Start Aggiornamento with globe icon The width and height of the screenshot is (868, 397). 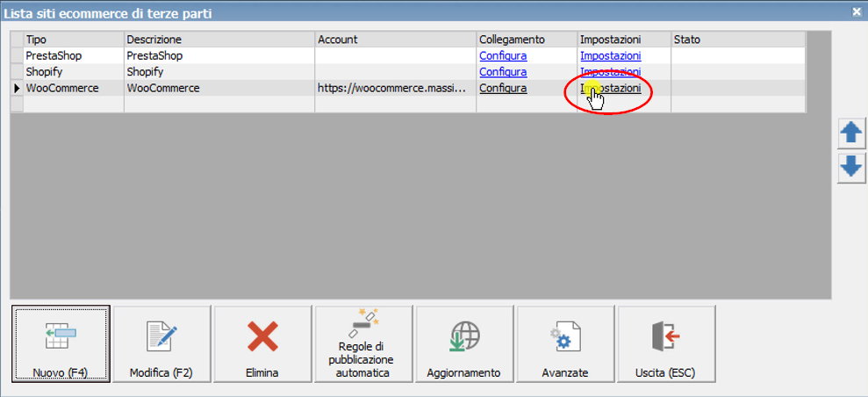tap(464, 343)
